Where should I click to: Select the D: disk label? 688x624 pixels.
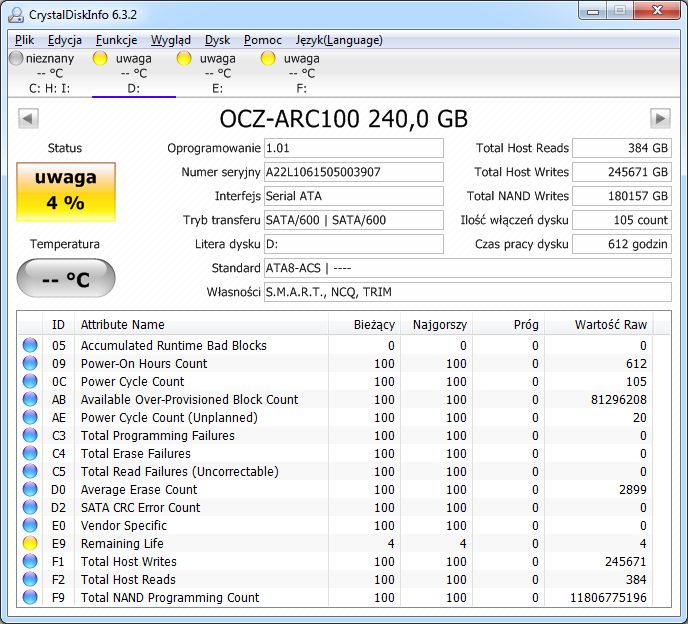(x=134, y=89)
